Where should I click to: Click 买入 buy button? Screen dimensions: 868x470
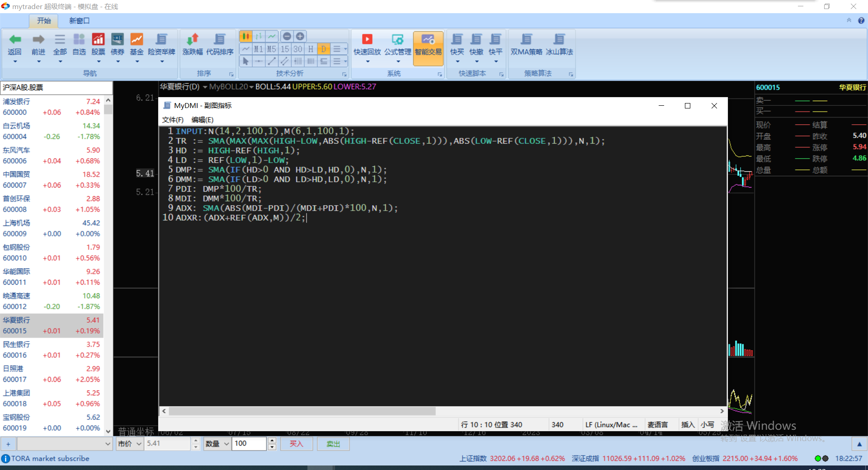(x=297, y=444)
